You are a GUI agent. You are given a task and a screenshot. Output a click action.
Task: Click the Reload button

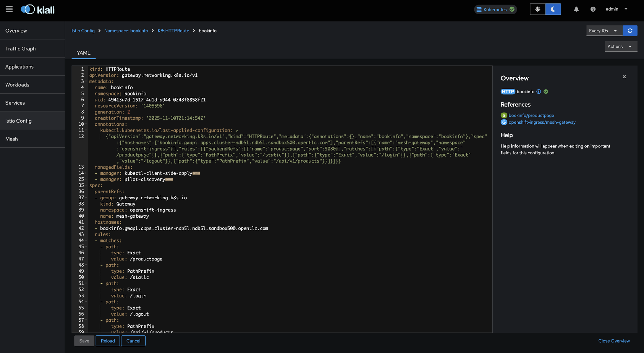108,341
